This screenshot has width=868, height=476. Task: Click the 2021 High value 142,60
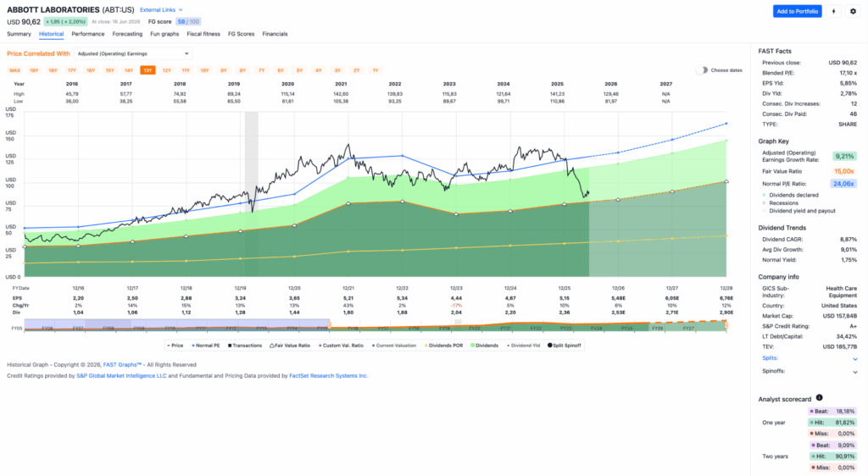(x=341, y=94)
